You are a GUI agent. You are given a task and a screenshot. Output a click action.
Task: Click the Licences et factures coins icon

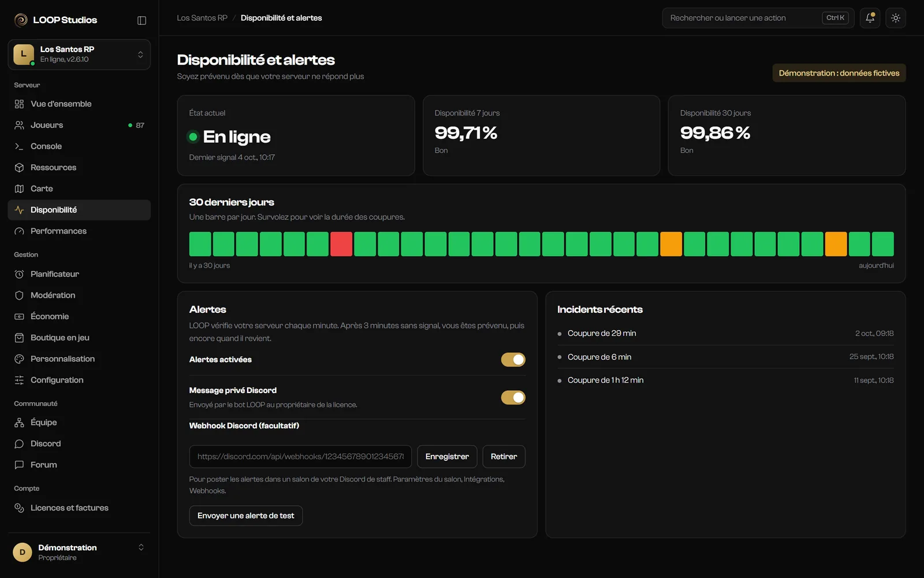(x=19, y=507)
